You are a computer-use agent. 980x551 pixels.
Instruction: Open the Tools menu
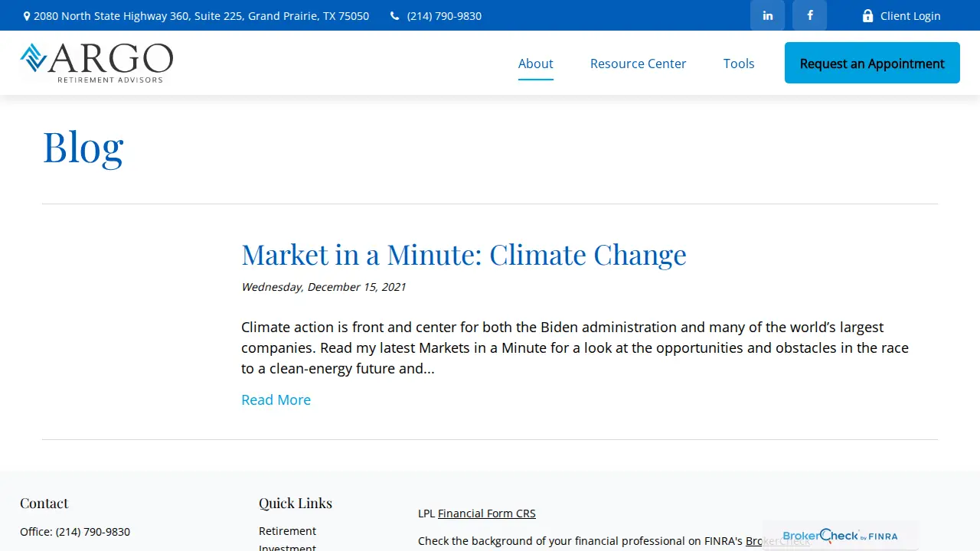tap(739, 64)
